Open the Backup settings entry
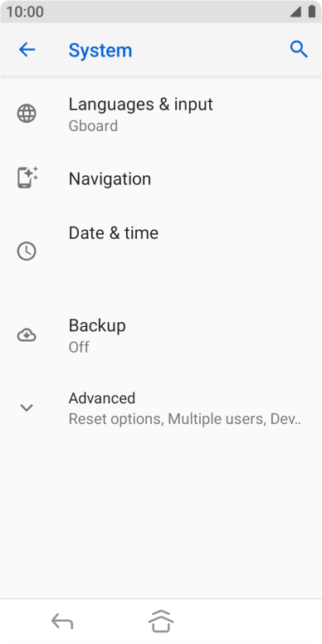This screenshot has height=644, width=322. pos(161,335)
